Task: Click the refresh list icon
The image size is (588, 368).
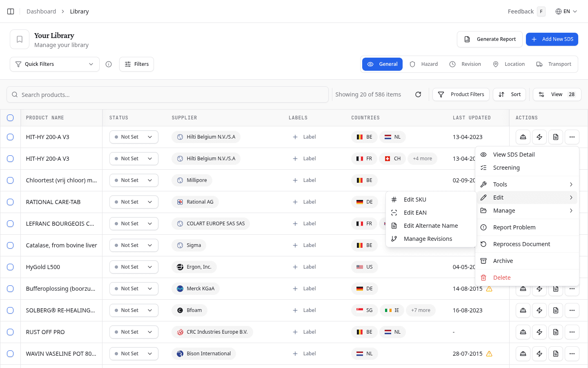Action: click(x=418, y=94)
